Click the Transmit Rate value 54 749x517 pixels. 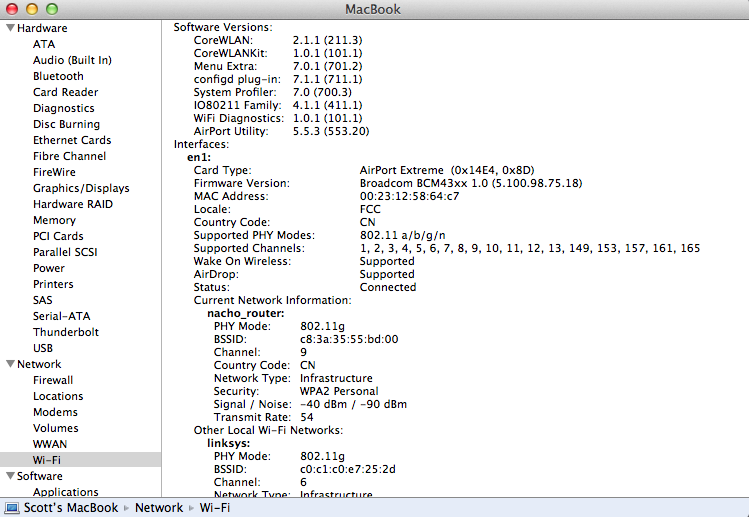coord(307,417)
